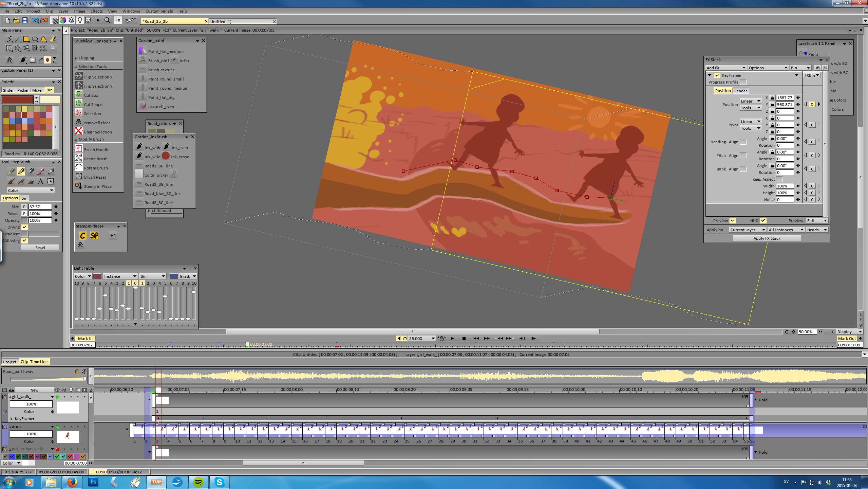Click the Open Project folder icon
The image size is (868, 489).
pos(16,20)
